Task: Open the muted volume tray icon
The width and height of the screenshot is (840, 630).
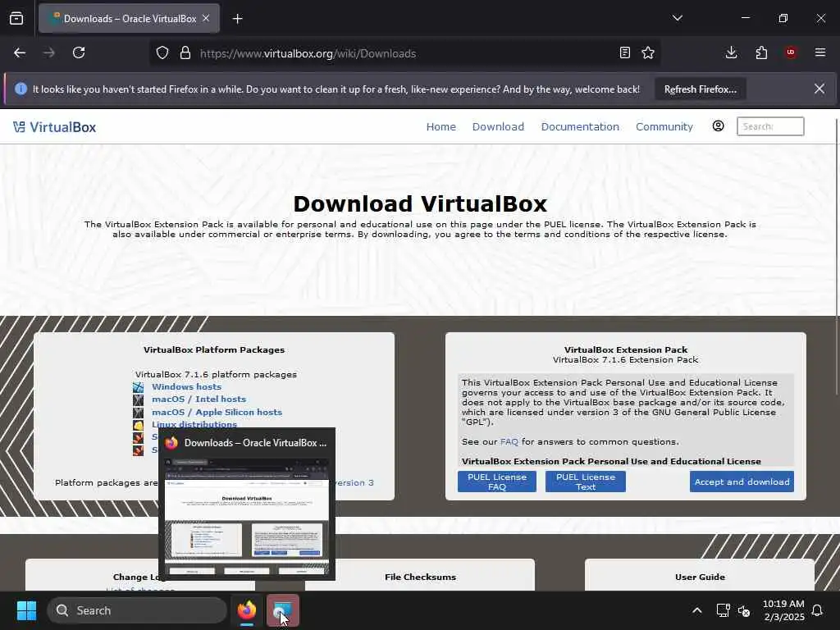Action: click(744, 610)
